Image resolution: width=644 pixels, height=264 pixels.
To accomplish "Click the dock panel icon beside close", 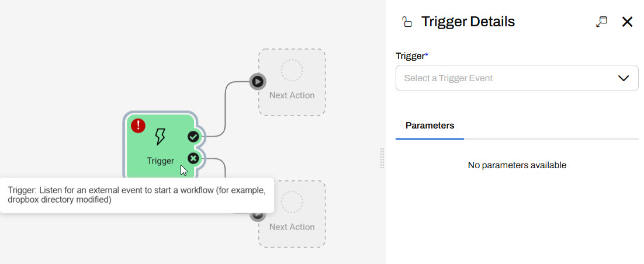I will [x=601, y=22].
